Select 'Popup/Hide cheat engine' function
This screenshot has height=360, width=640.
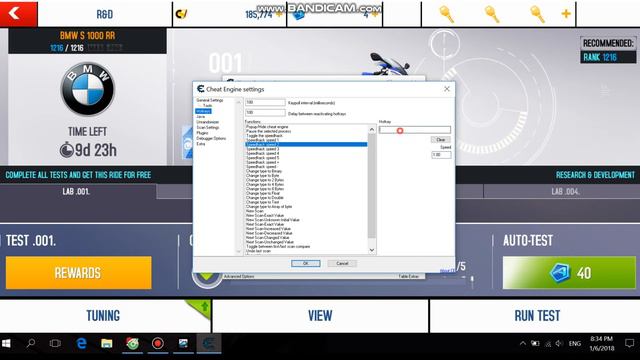tap(267, 127)
